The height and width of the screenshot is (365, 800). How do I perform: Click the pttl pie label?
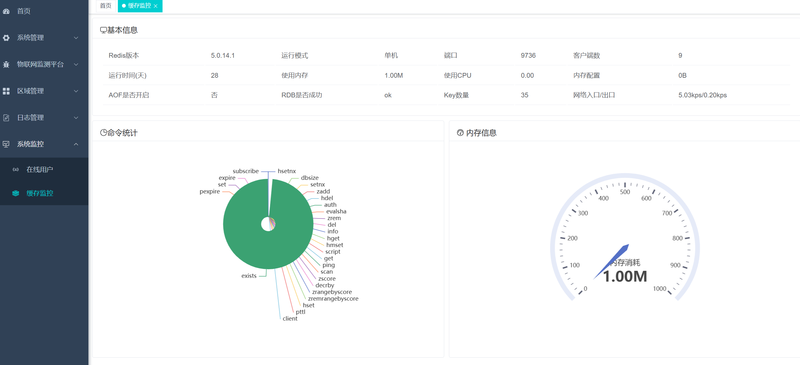[301, 312]
